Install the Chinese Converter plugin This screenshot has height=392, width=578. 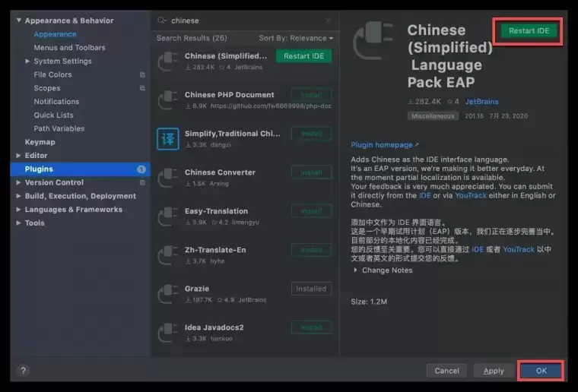(x=311, y=172)
